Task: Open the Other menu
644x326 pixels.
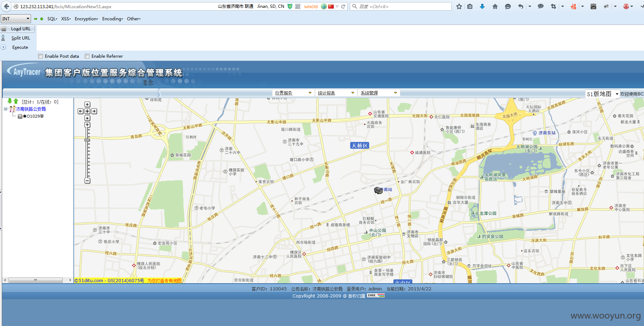Action: point(134,19)
